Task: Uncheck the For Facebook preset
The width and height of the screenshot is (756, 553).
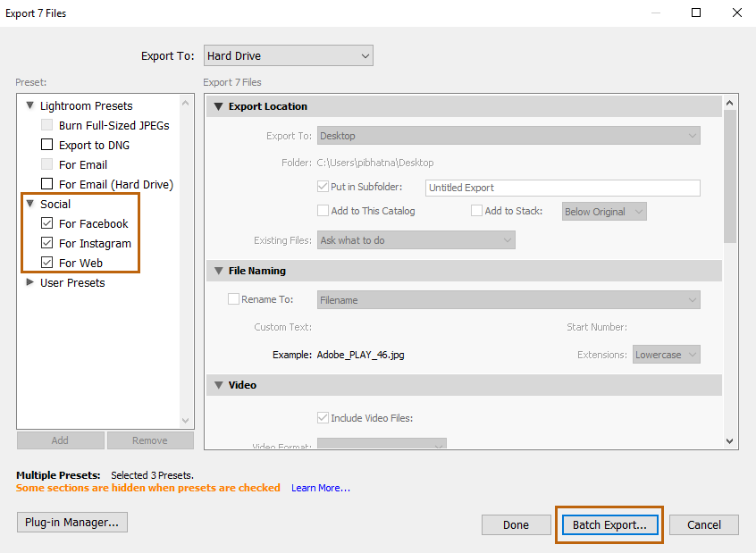Action: 46,223
